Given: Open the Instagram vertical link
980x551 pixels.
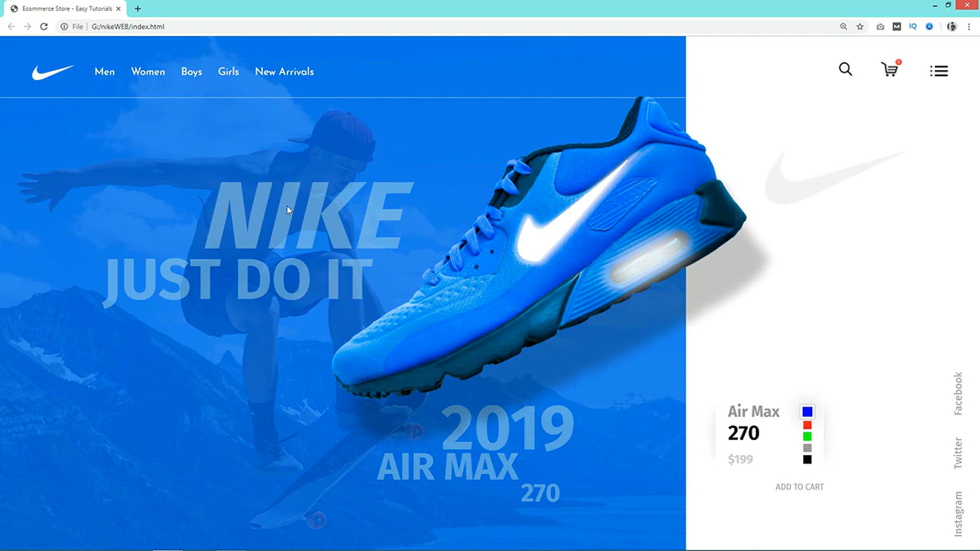Looking at the screenshot, I should coord(958,514).
